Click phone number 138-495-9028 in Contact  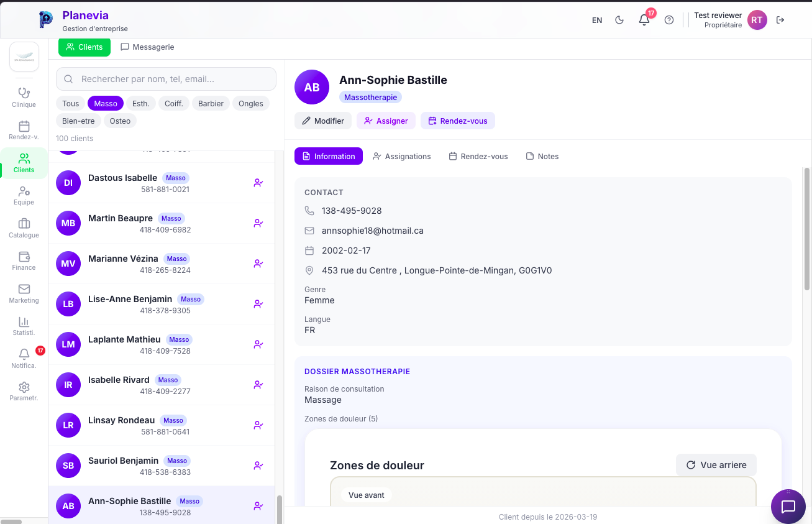(352, 211)
